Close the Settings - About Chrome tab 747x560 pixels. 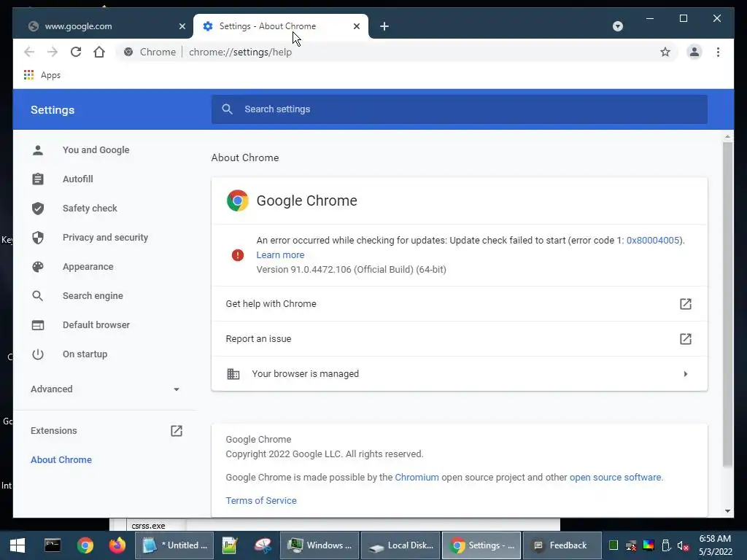pyautogui.click(x=356, y=26)
